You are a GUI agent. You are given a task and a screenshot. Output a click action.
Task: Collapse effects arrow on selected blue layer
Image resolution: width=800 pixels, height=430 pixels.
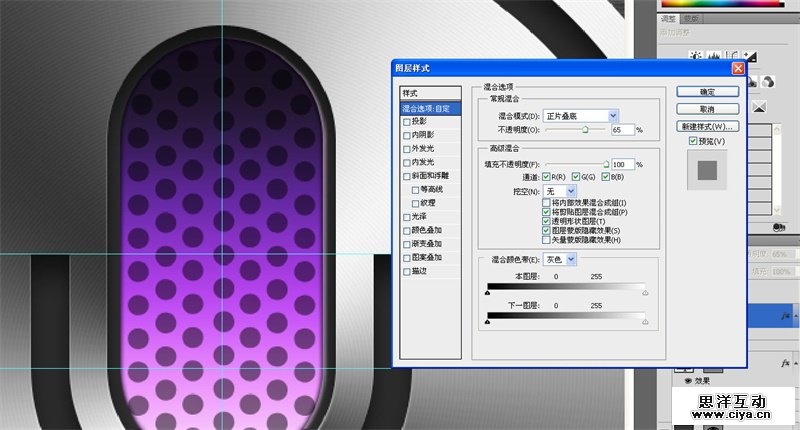795,316
